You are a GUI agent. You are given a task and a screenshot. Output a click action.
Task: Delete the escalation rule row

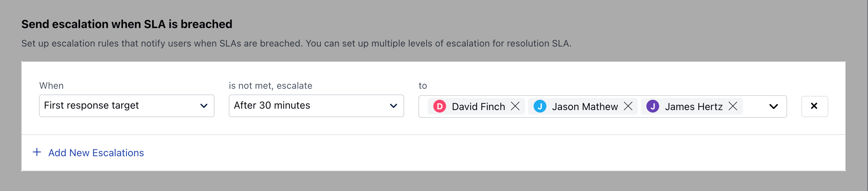814,106
